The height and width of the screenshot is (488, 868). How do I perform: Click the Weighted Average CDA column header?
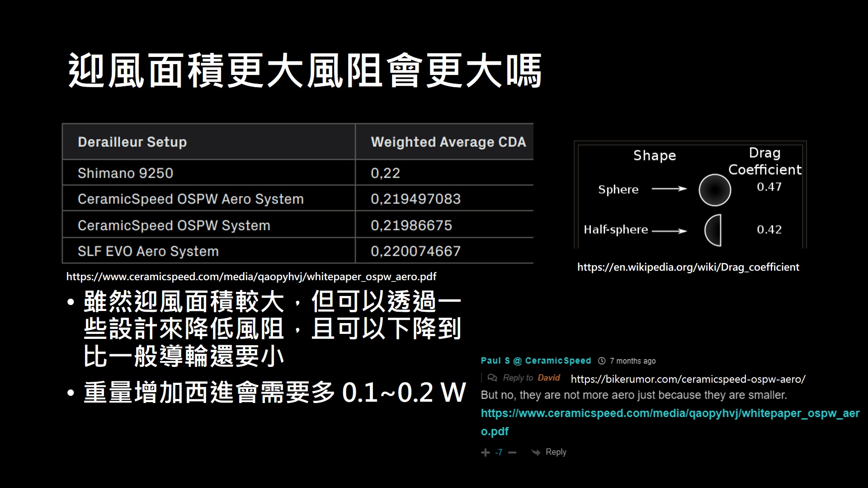pos(448,142)
